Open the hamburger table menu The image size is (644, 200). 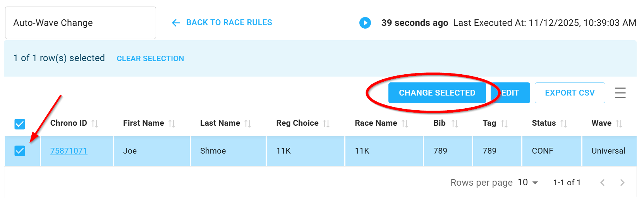620,93
